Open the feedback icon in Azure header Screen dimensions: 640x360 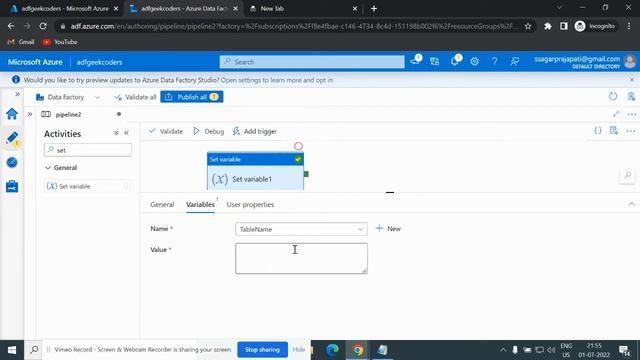[x=515, y=62]
